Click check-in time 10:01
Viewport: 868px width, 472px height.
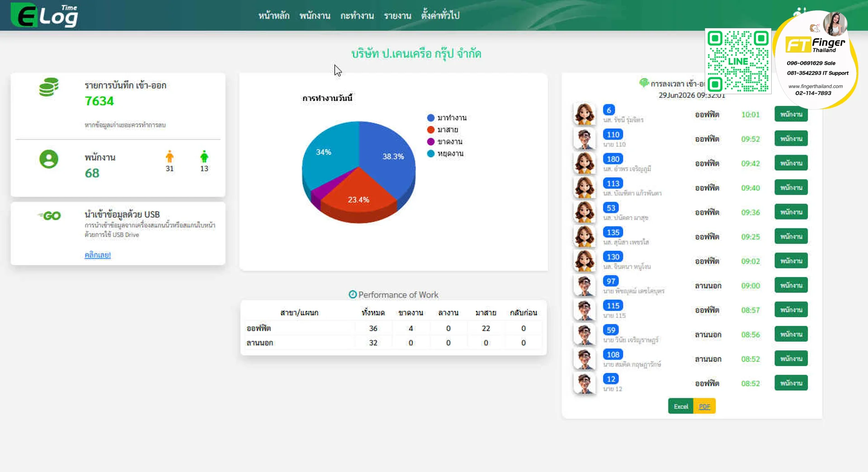tap(750, 114)
